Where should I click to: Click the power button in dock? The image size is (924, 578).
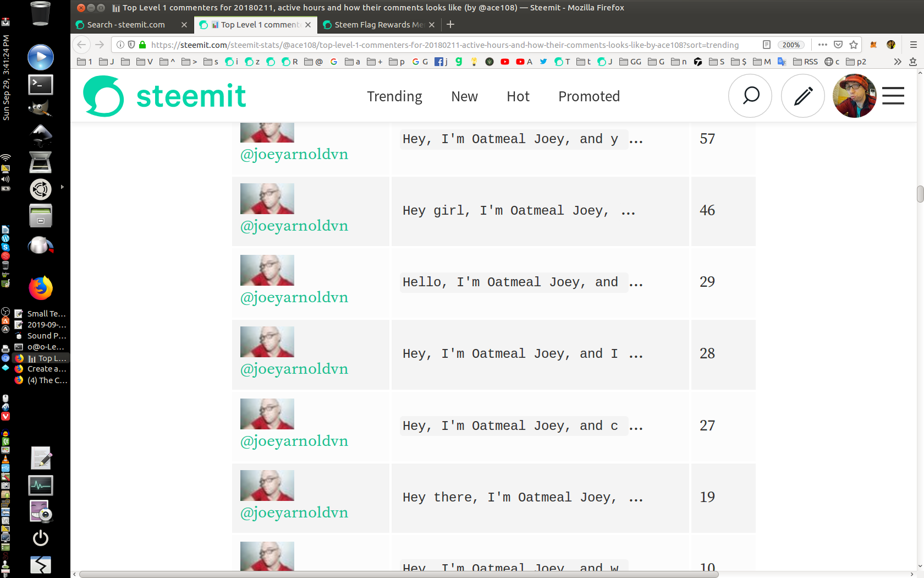(x=41, y=538)
